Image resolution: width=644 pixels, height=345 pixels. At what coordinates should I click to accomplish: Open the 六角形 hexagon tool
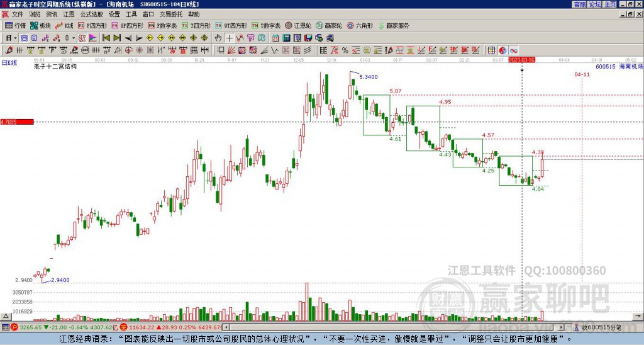[360, 25]
